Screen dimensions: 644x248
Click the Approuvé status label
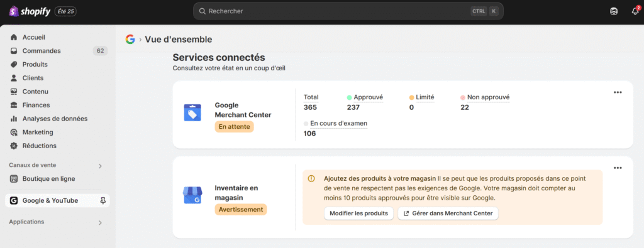368,97
